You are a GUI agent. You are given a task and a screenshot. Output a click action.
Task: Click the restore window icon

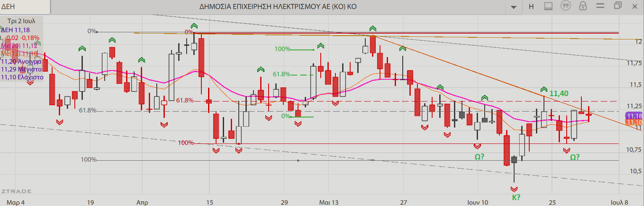point(618,5)
